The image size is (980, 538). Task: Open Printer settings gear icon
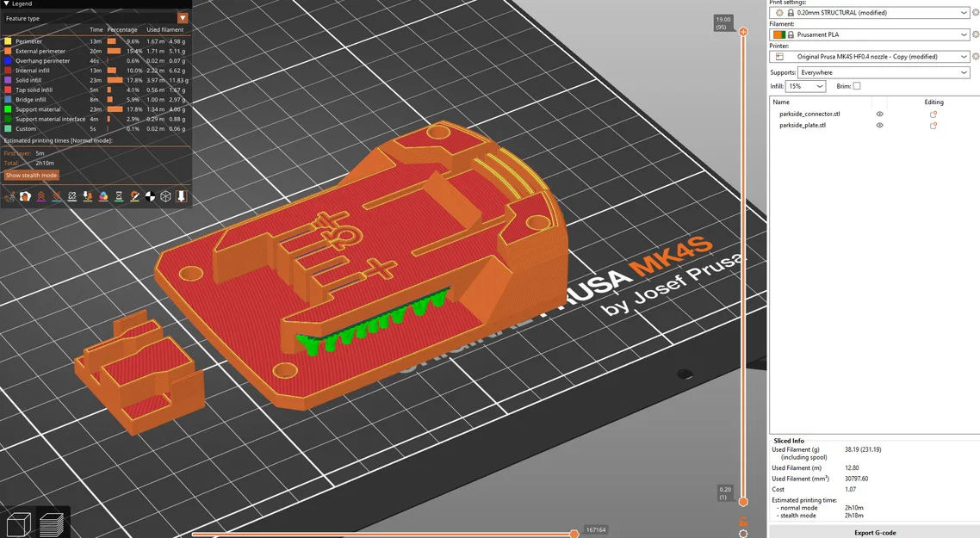pos(976,56)
